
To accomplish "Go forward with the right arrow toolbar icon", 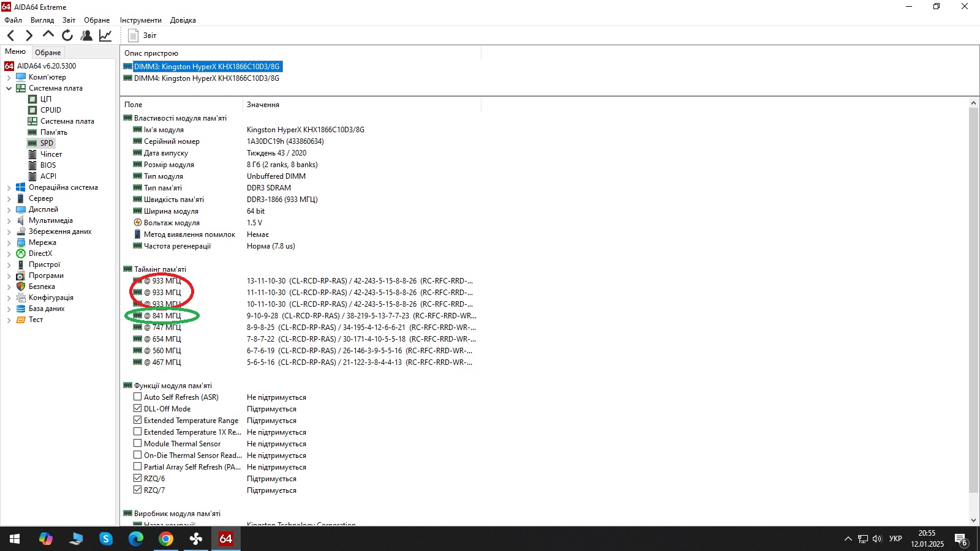I will tap(29, 36).
